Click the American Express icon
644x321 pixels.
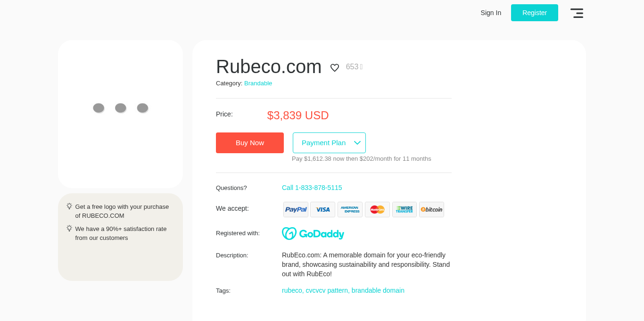[350, 210]
